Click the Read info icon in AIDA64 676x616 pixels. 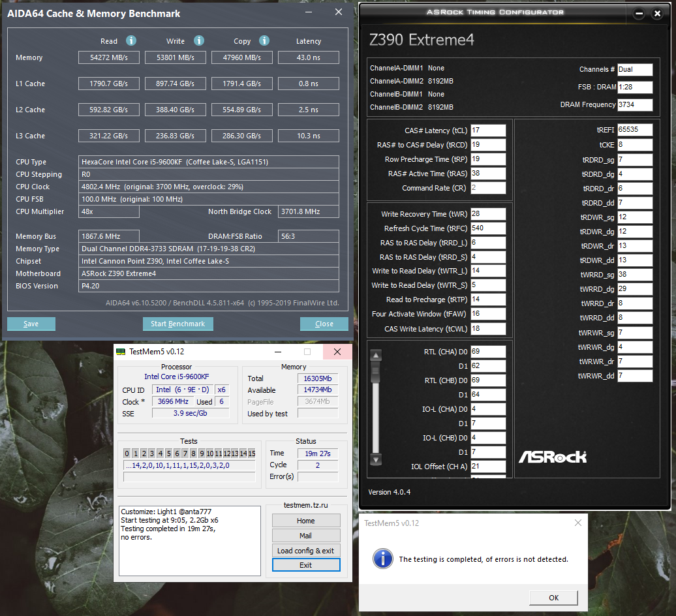(131, 40)
